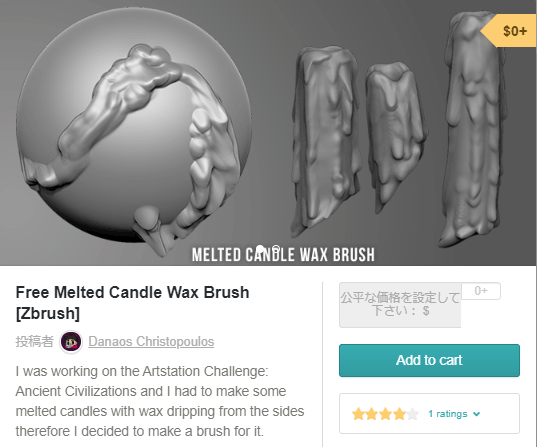Click the gray fair-price label box
This screenshot has height=447, width=537.
click(400, 305)
